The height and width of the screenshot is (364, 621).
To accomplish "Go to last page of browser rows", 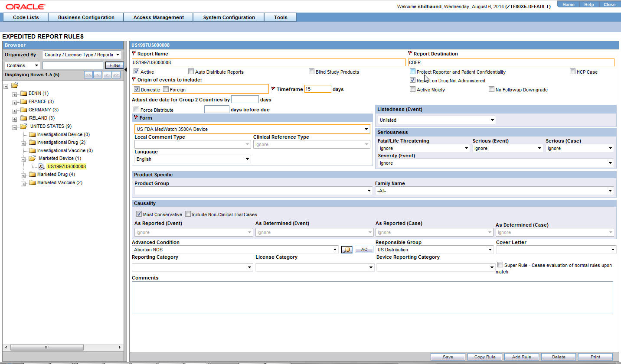I will point(116,75).
